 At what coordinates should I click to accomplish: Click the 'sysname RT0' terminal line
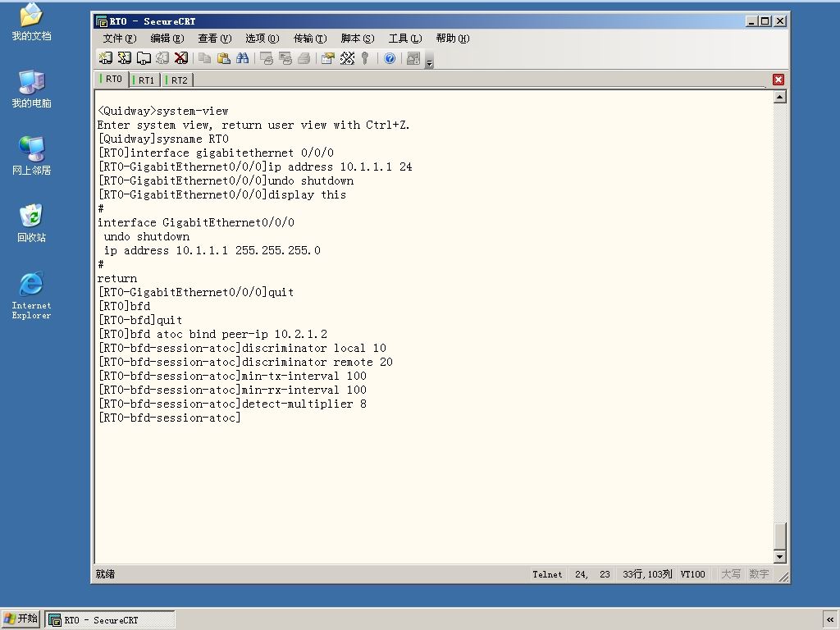pos(163,139)
